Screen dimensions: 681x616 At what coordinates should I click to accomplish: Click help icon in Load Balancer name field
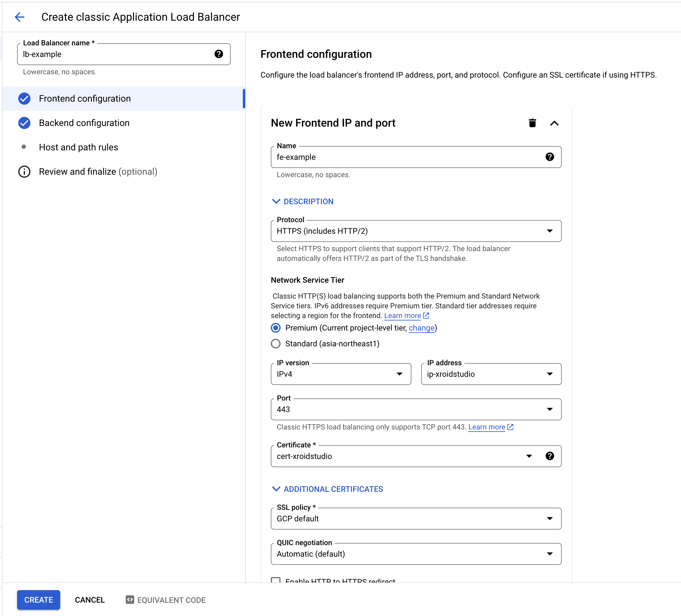pos(218,54)
